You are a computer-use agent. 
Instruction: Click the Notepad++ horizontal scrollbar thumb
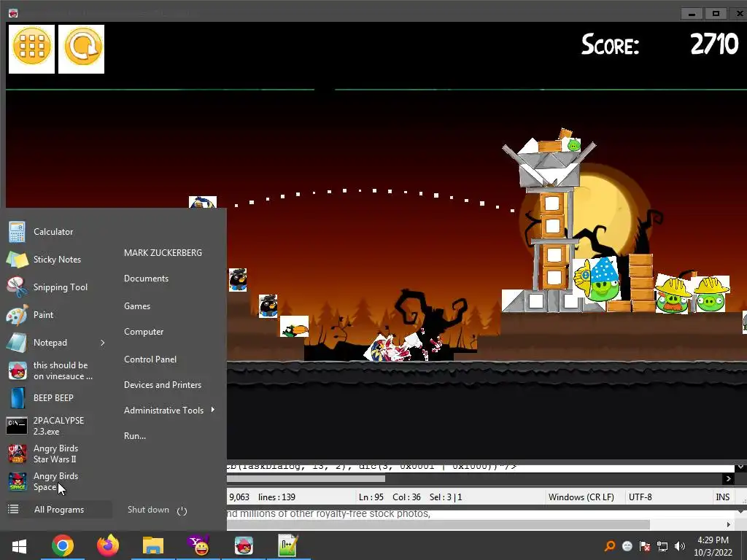coord(306,478)
